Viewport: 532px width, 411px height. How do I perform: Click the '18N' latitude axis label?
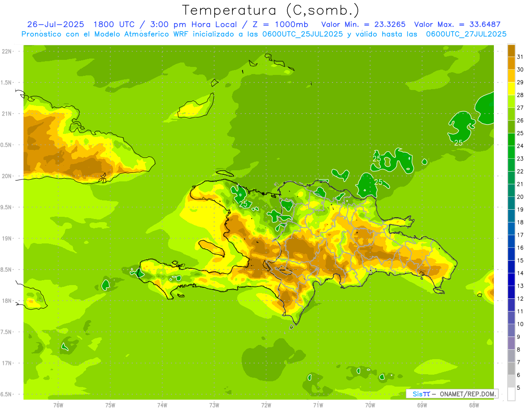point(7,301)
